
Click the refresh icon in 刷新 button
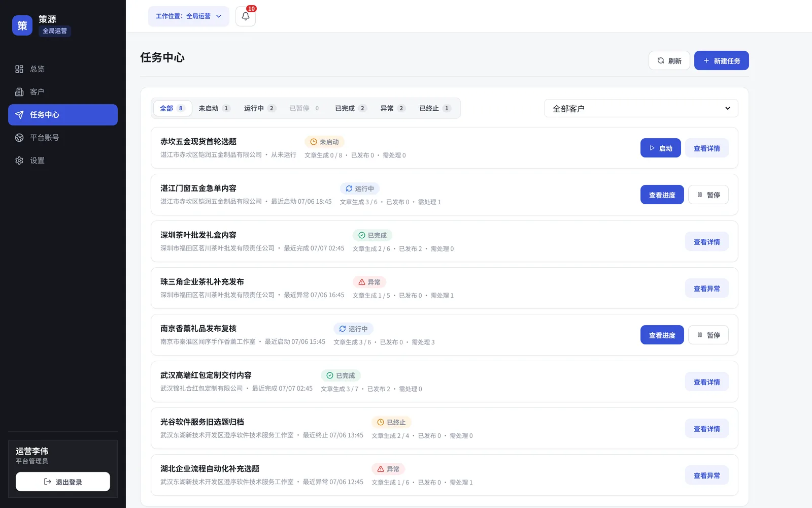661,60
